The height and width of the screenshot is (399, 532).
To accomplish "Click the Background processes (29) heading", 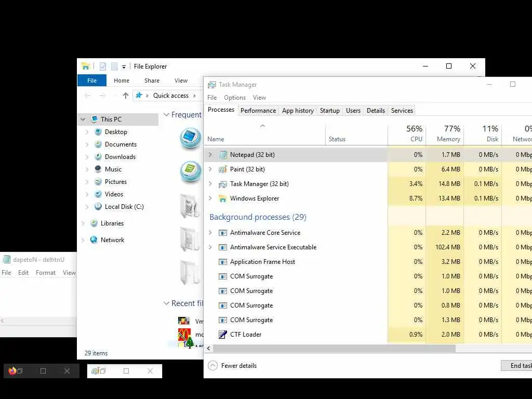I will click(x=258, y=217).
